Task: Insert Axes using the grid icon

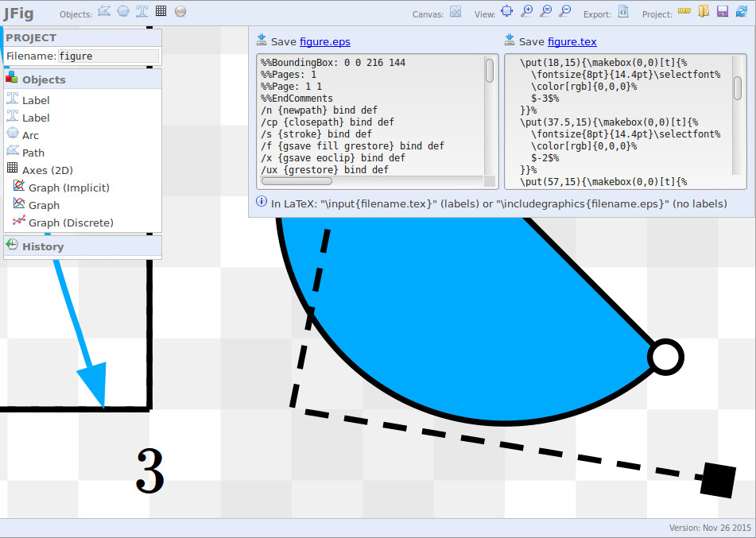Action: point(161,11)
